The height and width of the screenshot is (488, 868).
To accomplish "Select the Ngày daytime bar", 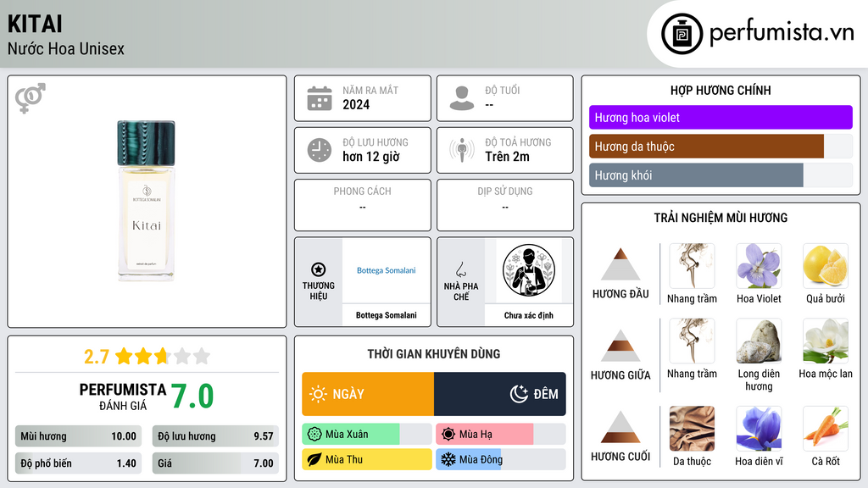I will tap(368, 394).
